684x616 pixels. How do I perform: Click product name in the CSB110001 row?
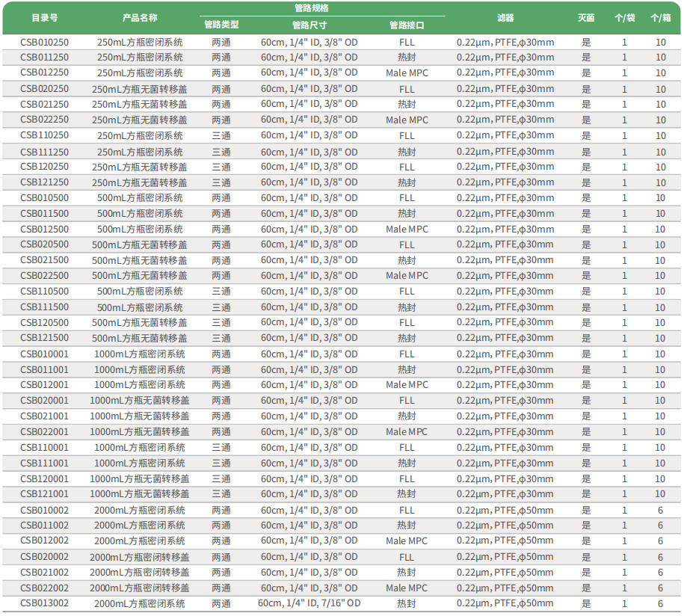click(140, 447)
